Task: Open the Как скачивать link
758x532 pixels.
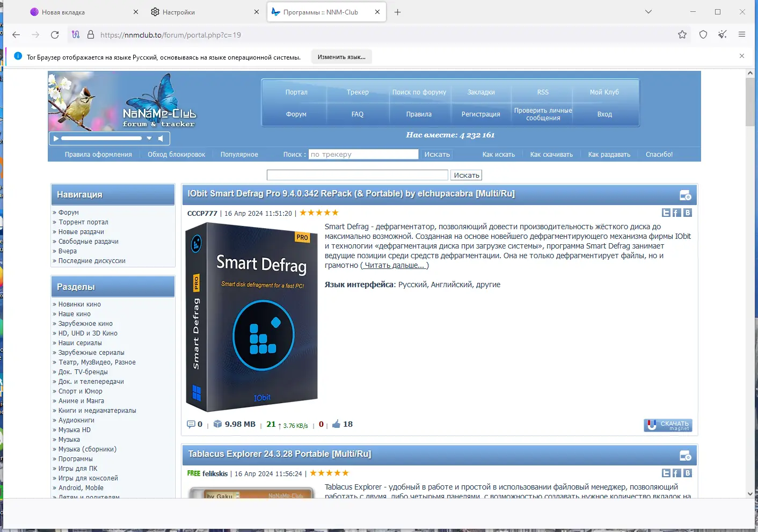Action: tap(551, 155)
